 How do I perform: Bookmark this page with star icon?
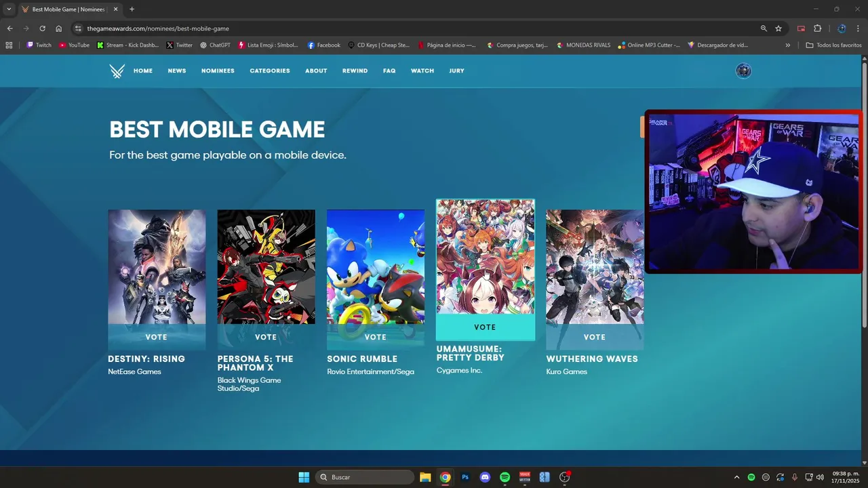778,28
